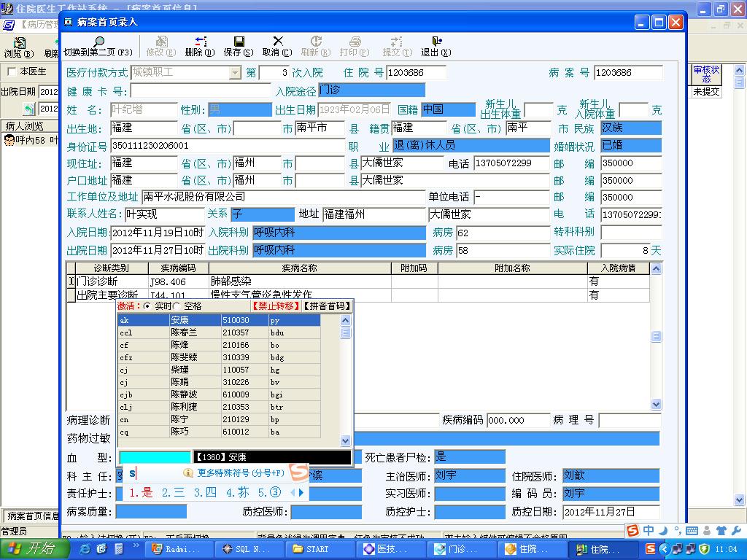Exit the form with the 退出 door icon

click(436, 42)
